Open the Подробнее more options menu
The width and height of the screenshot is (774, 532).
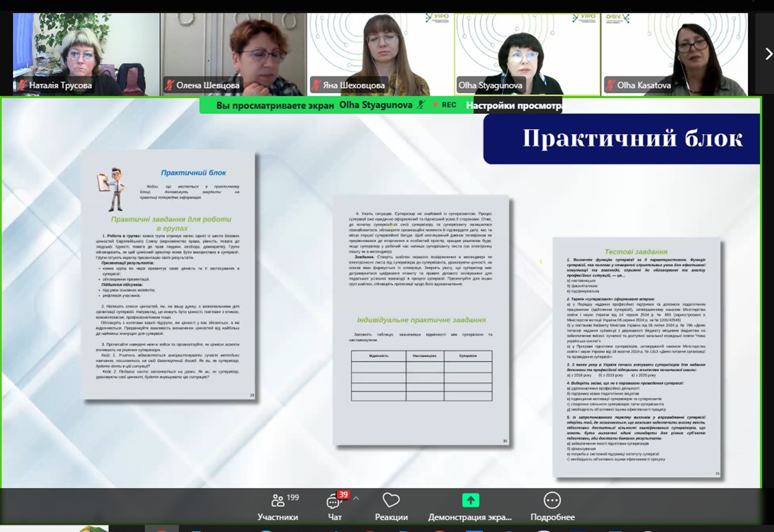point(552,506)
